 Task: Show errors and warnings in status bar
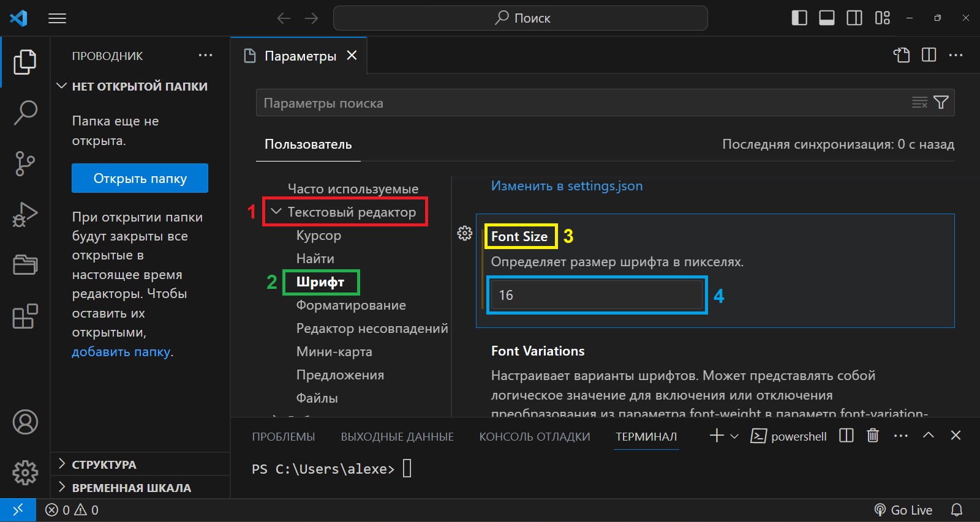click(x=72, y=510)
